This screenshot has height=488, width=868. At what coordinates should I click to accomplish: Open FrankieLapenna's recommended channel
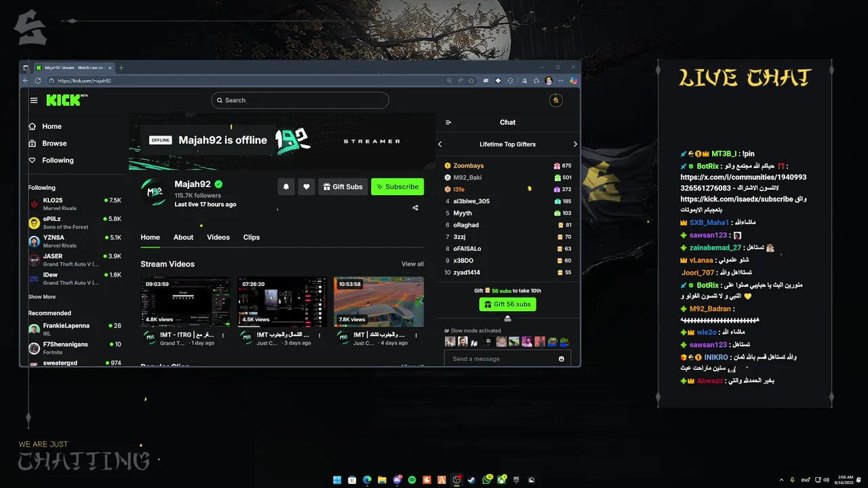click(75, 329)
